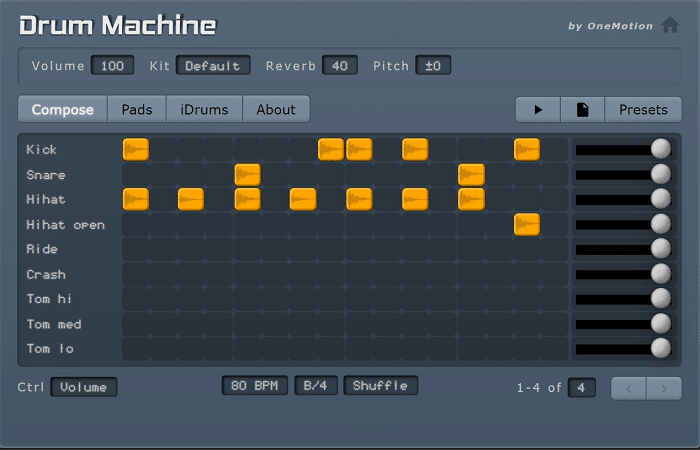Click the Tom med volume slider knob

(x=661, y=324)
